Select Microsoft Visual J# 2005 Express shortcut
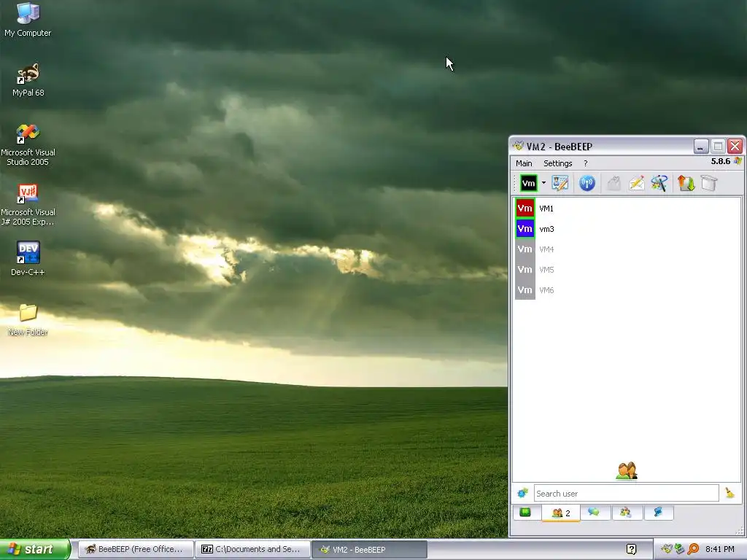This screenshot has width=747, height=560. (28, 205)
